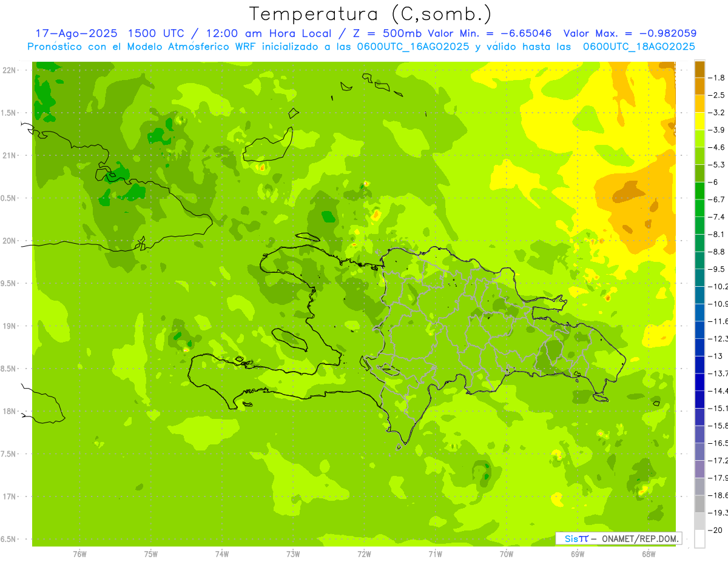Image resolution: width=728 pixels, height=562 pixels.
Task: Click the 'Z = 500mb' level text
Action: point(387,33)
